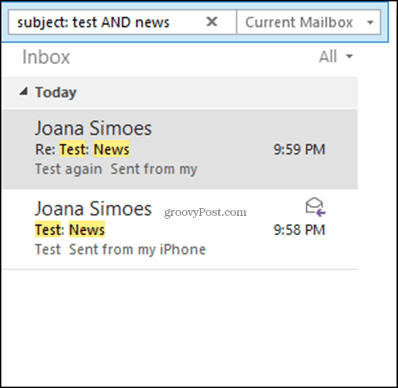Click the replied-mail envelope icon
The height and width of the screenshot is (388, 398).
[x=315, y=207]
